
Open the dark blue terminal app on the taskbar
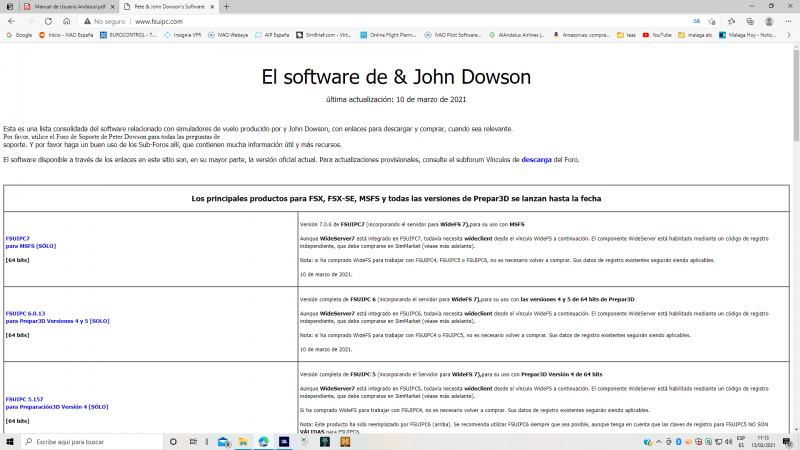tap(284, 442)
